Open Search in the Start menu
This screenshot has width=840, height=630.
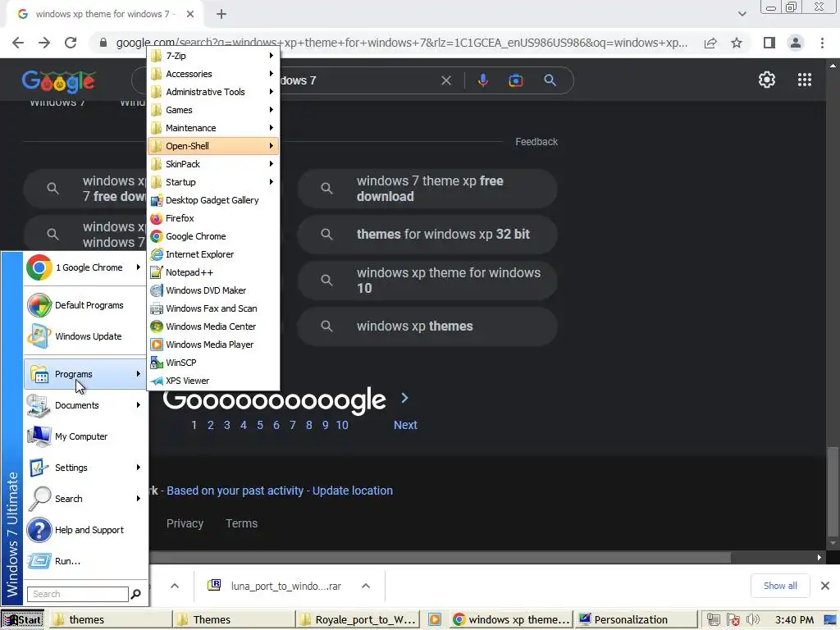85,499
